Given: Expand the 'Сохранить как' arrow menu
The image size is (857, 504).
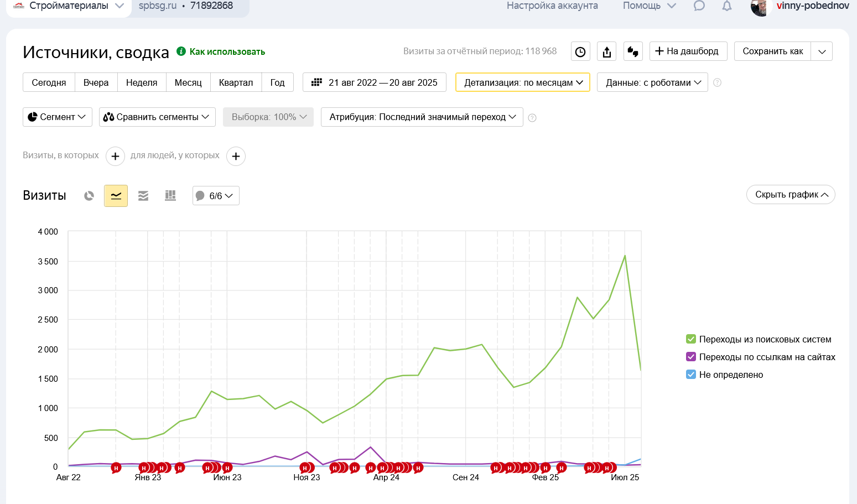Looking at the screenshot, I should (822, 51).
